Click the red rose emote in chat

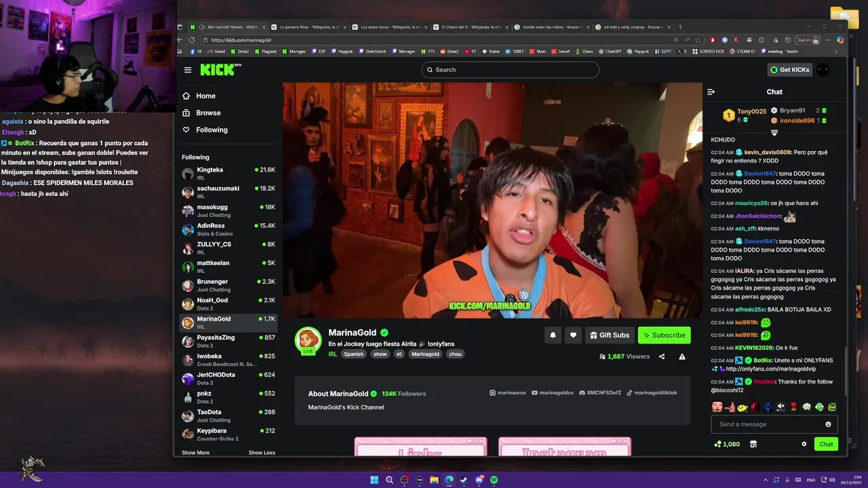pos(793,407)
